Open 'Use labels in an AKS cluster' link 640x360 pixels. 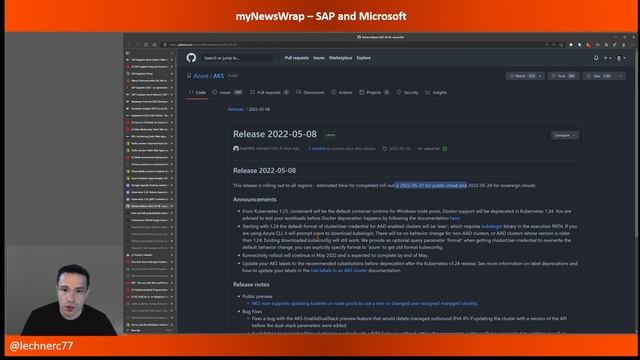tap(339, 270)
